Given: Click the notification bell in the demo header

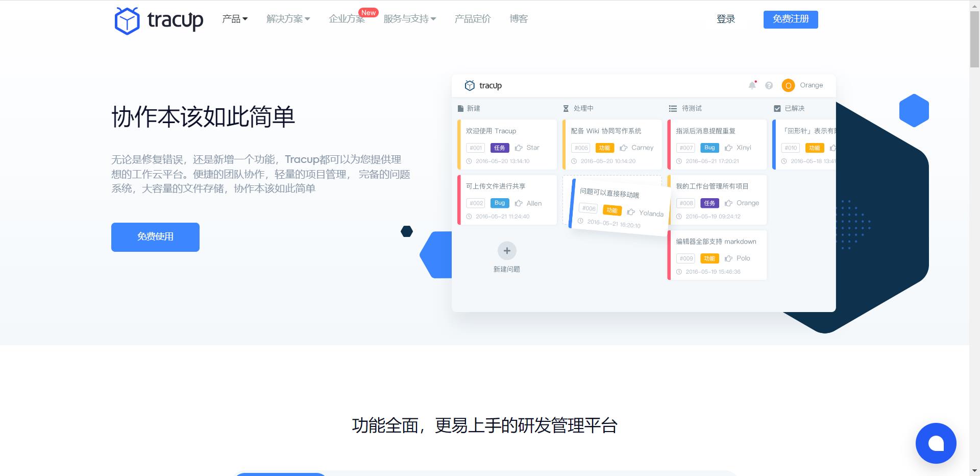Looking at the screenshot, I should click(751, 85).
